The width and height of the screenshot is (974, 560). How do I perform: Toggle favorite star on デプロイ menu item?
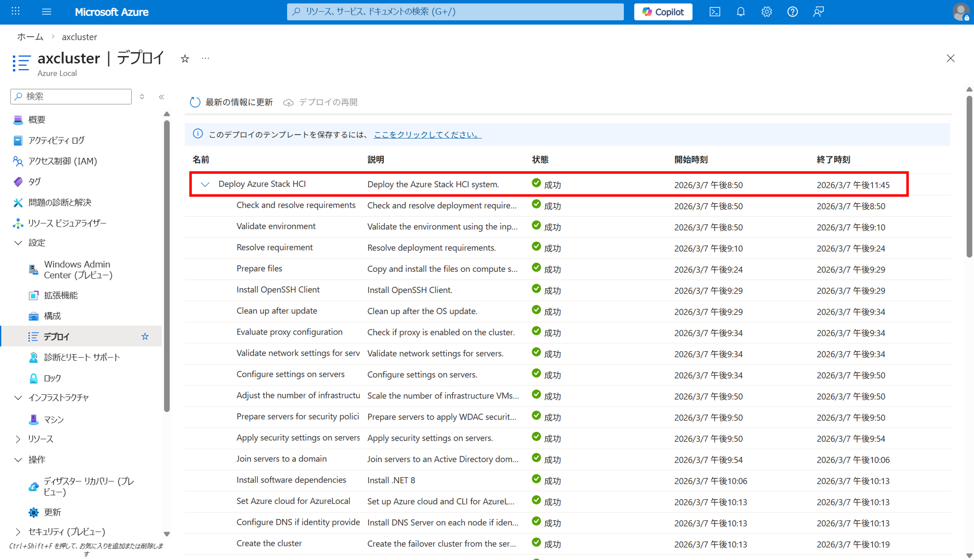(145, 337)
